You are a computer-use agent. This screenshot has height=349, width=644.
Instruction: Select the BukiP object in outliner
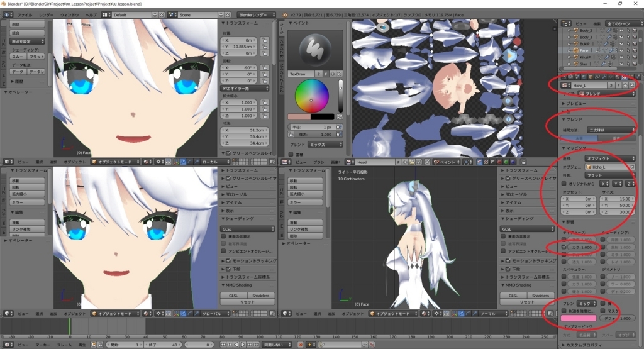coord(584,44)
